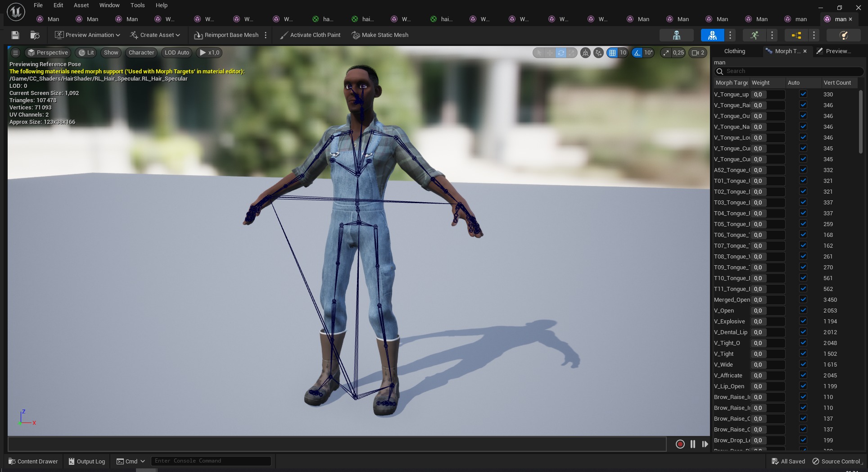Open the Window menu
The image size is (868, 472).
109,5
